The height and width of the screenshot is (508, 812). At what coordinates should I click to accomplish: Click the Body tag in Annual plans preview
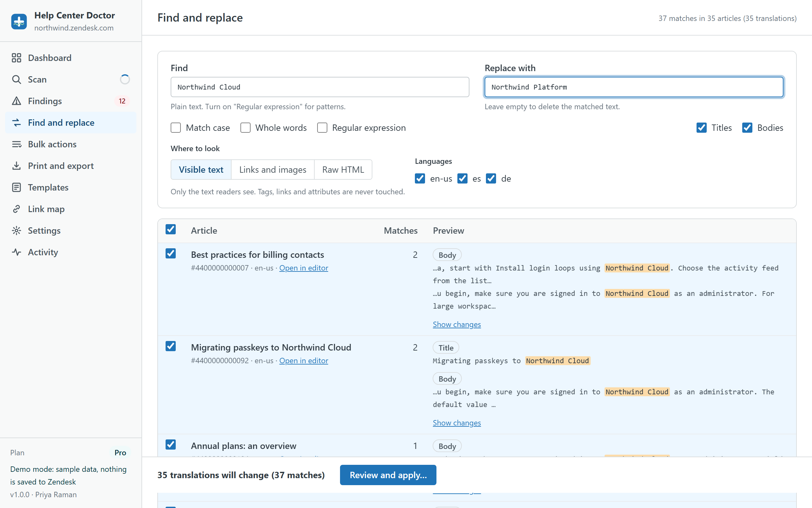click(x=447, y=446)
